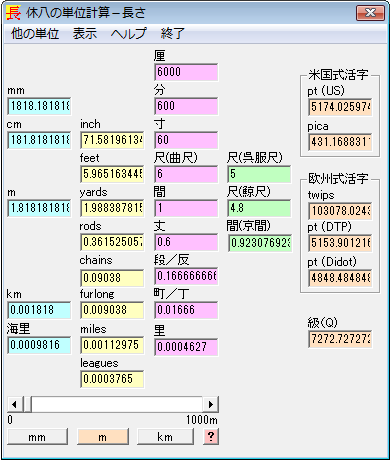The height and width of the screenshot is (461, 391).
Task: Click the 尺(曲尺) input field
Action: pyautogui.click(x=186, y=174)
